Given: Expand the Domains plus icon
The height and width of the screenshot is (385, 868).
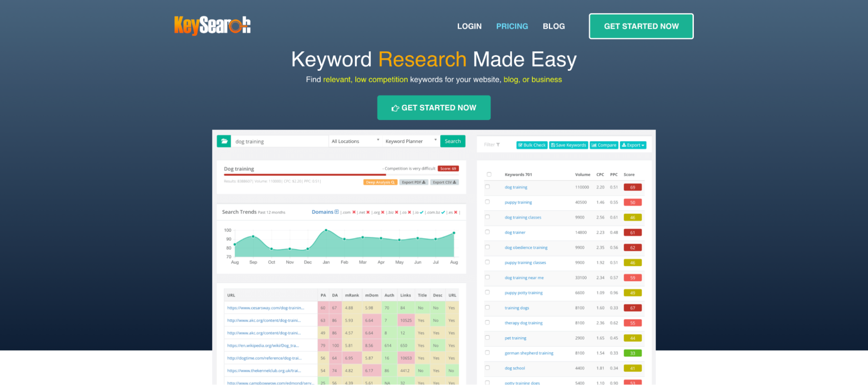Looking at the screenshot, I should tap(337, 212).
